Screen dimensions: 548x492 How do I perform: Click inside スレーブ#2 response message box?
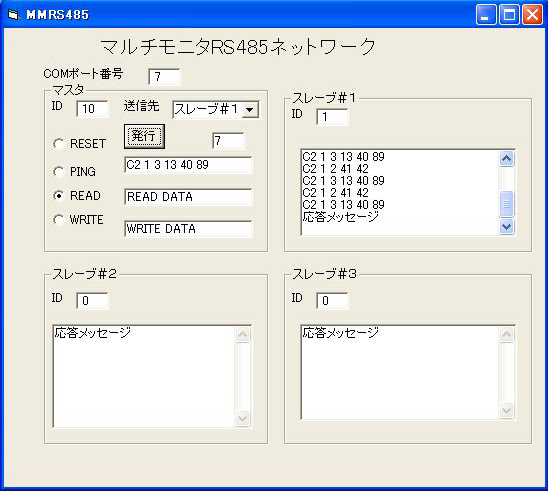coord(144,376)
